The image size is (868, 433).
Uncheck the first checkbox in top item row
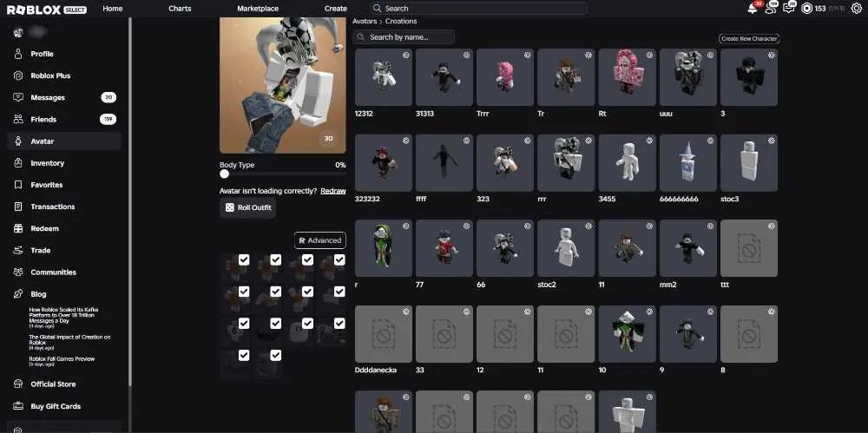coord(244,259)
